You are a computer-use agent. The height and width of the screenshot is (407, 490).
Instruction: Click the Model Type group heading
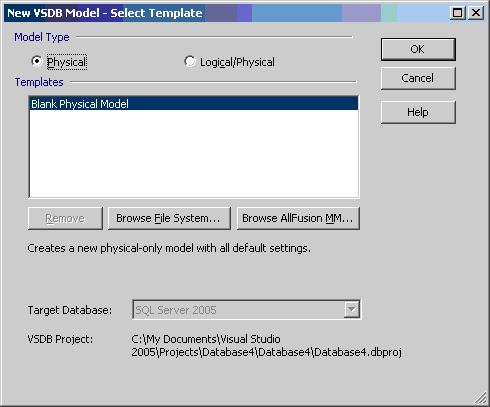coord(42,37)
